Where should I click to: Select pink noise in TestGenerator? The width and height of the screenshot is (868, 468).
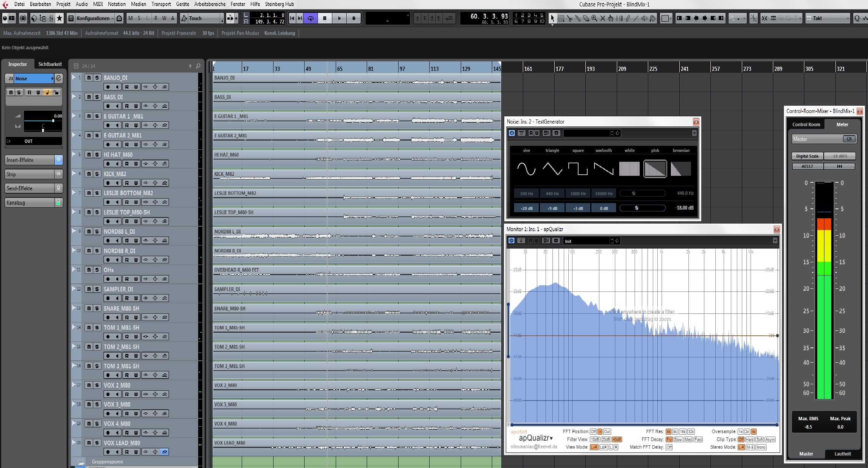click(655, 169)
